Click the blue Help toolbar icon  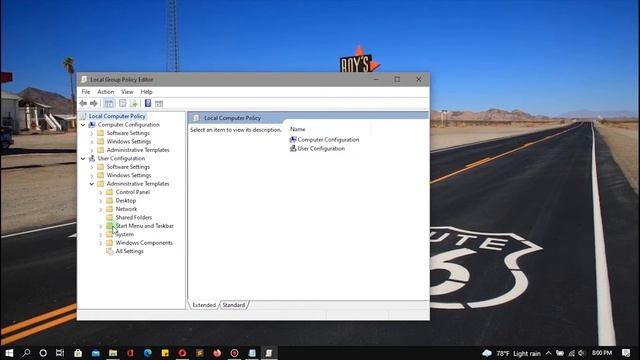pyautogui.click(x=148, y=104)
